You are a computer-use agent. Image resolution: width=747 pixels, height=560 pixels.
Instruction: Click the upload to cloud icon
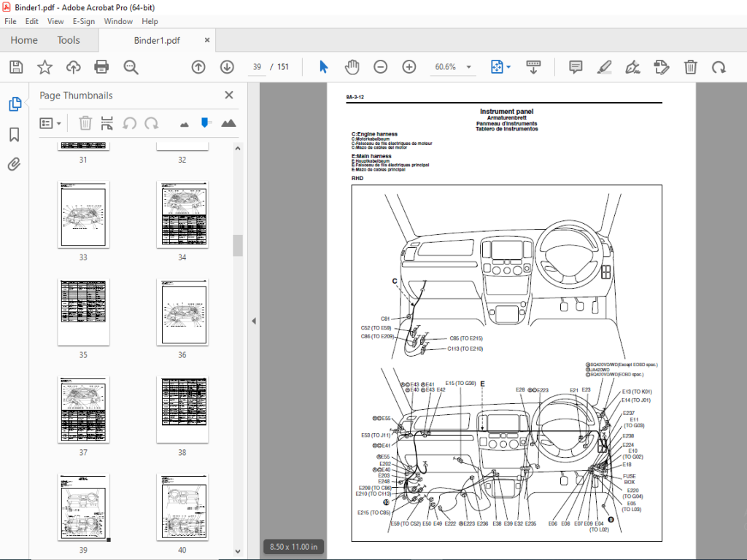[x=73, y=67]
